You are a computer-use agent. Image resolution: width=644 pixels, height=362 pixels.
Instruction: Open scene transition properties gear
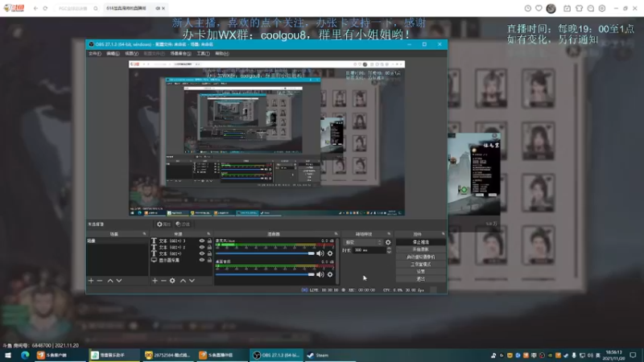tap(388, 243)
